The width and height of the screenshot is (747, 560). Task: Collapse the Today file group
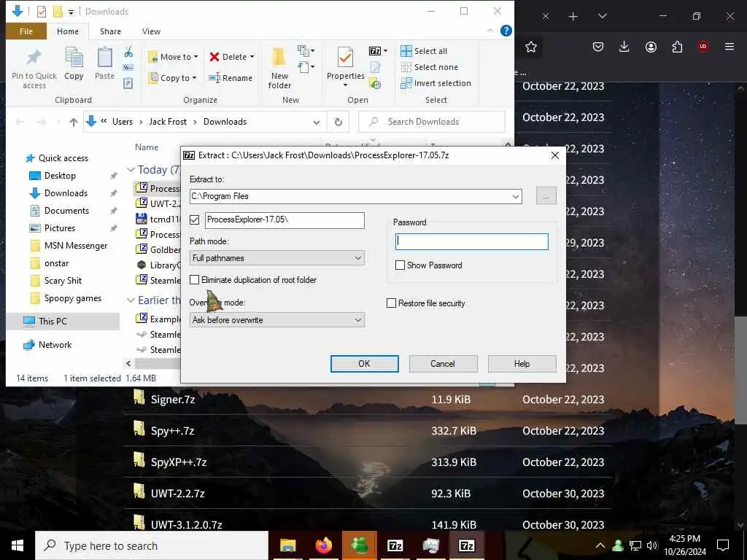(131, 170)
